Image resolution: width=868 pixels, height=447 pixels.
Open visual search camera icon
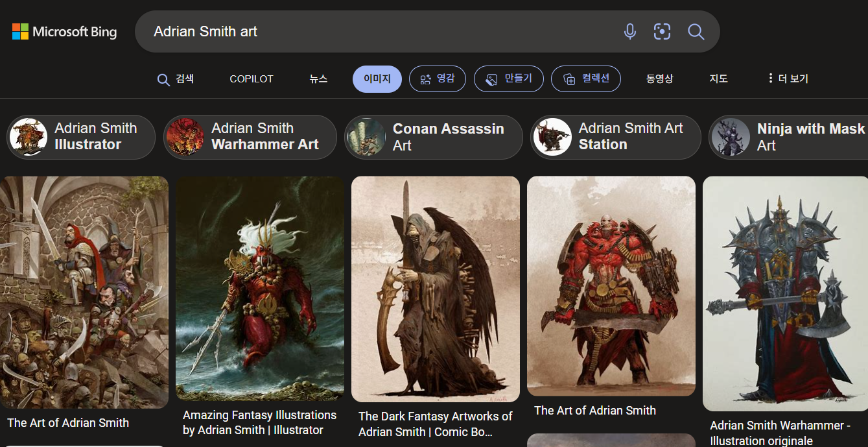click(662, 31)
